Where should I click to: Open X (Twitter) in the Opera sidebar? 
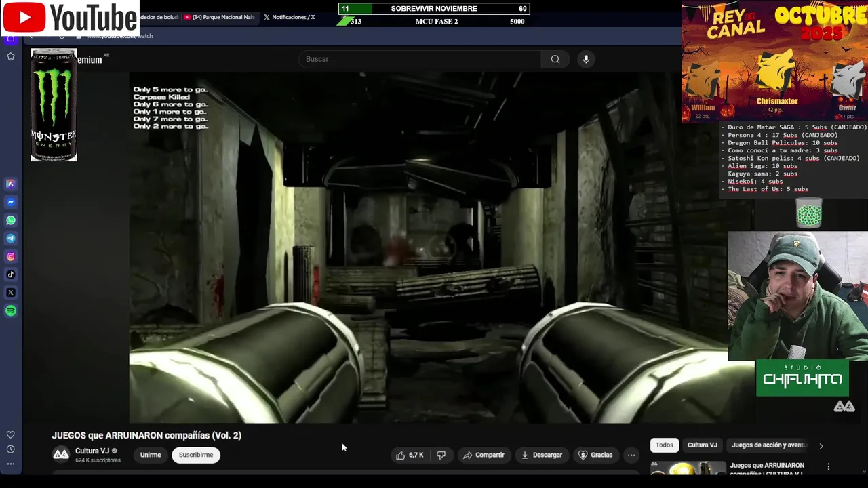[x=11, y=293]
